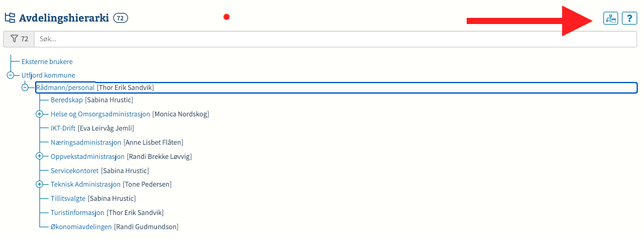Viewport: 644px width, 239px height.
Task: Collapse the Rådmann/personal node
Action: point(25,87)
